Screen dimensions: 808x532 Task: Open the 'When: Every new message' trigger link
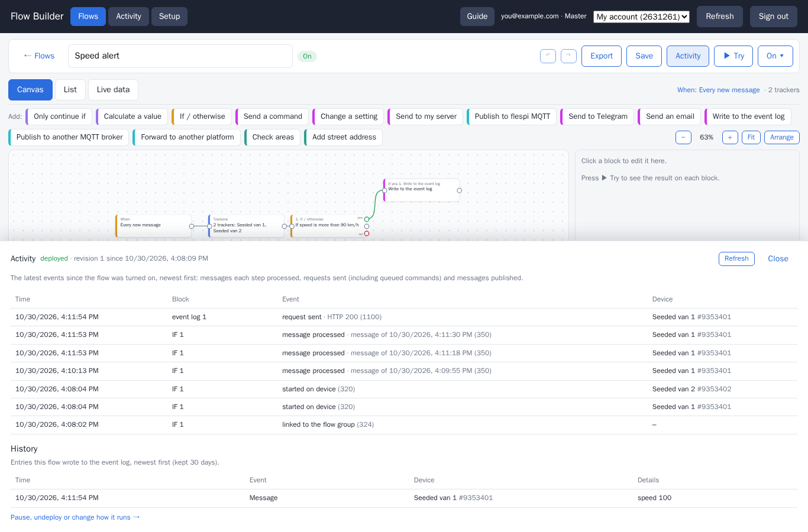719,90
